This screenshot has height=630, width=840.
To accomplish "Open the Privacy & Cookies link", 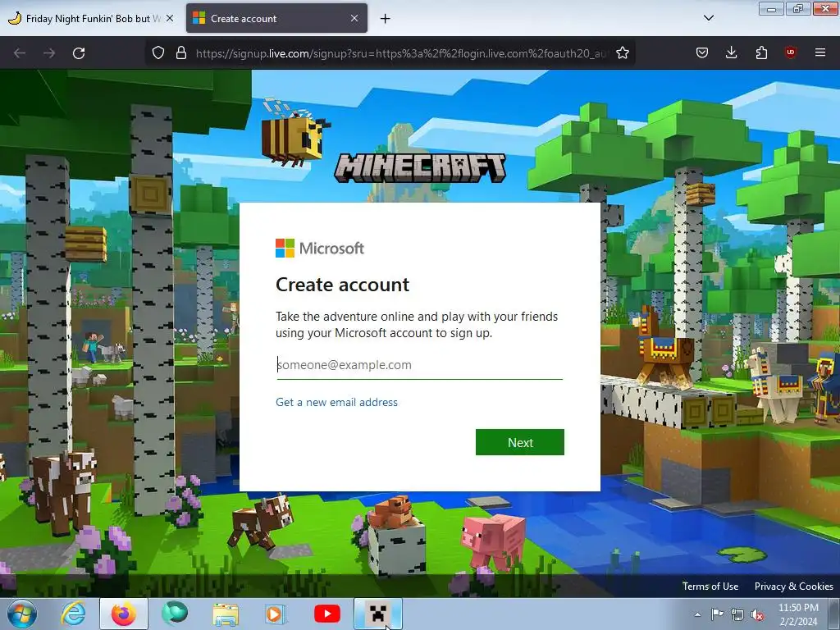I will coord(793,586).
